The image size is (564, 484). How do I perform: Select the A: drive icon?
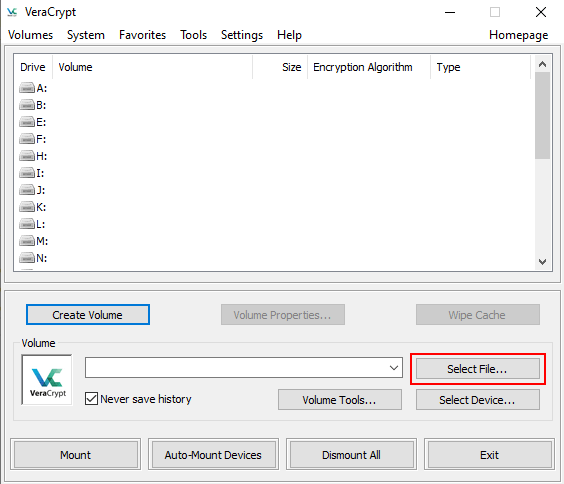pos(27,88)
